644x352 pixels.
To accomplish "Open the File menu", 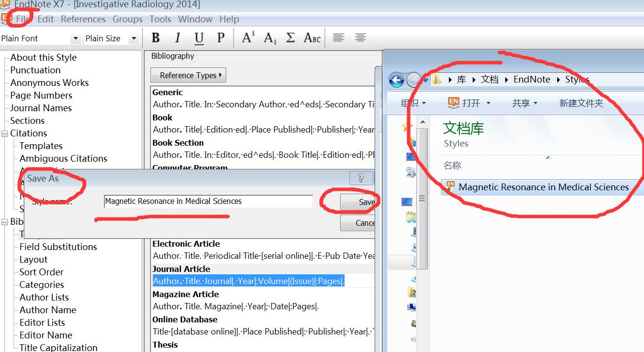I will point(23,19).
